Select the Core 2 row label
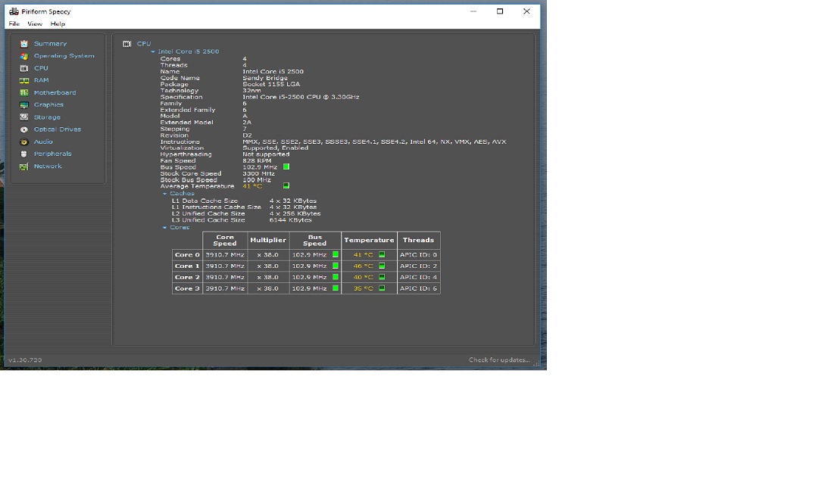The width and height of the screenshot is (818, 504). pos(187,277)
